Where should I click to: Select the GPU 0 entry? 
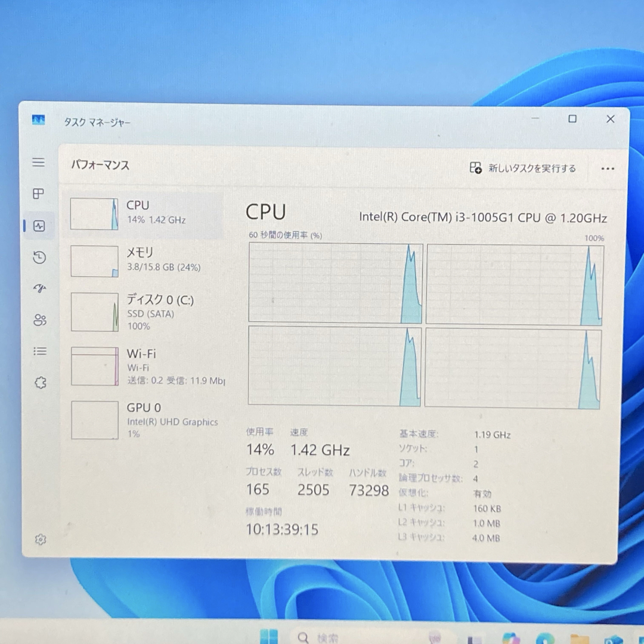pyautogui.click(x=143, y=420)
